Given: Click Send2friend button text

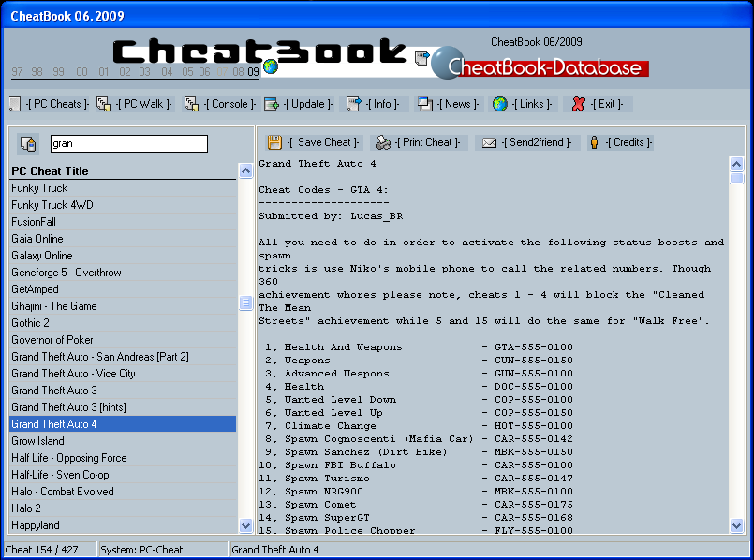Looking at the screenshot, I should (537, 142).
